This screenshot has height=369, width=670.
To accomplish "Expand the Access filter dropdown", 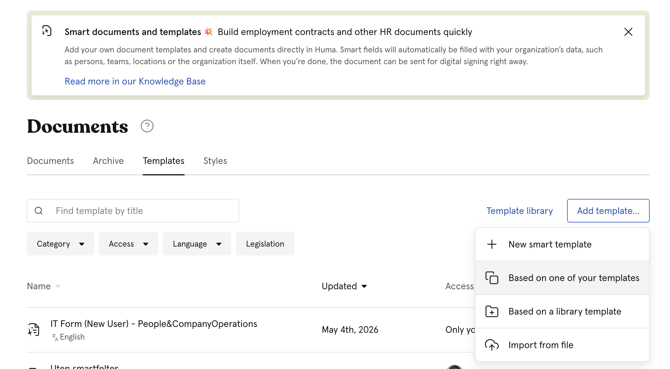I will pyautogui.click(x=128, y=244).
